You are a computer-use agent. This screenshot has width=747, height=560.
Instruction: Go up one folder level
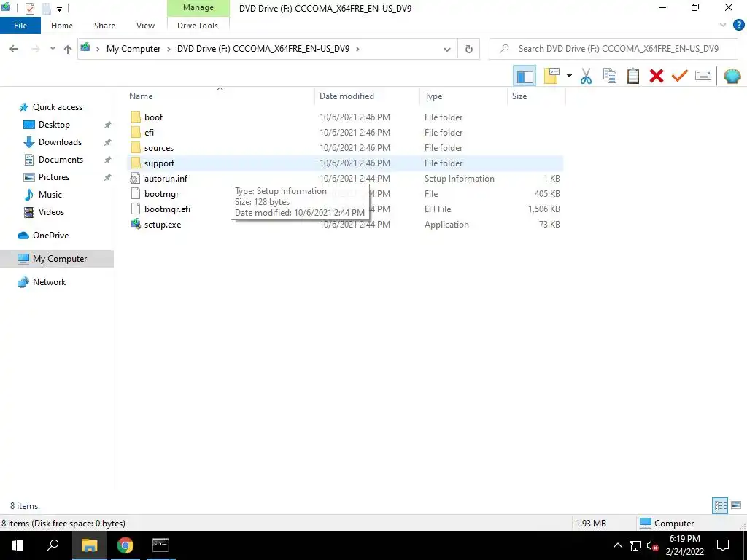click(x=68, y=49)
